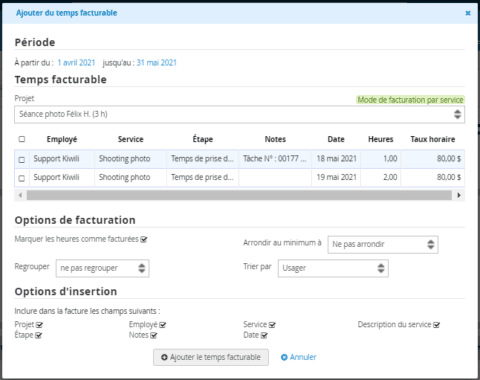This screenshot has height=380, width=480.
Task: Close the Ajouter du temps facturable dialog
Action: pos(468,13)
